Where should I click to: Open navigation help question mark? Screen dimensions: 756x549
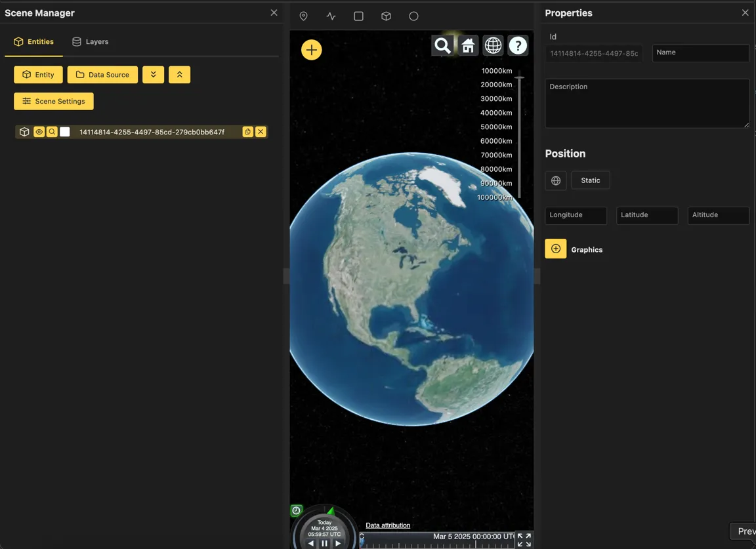coord(518,45)
